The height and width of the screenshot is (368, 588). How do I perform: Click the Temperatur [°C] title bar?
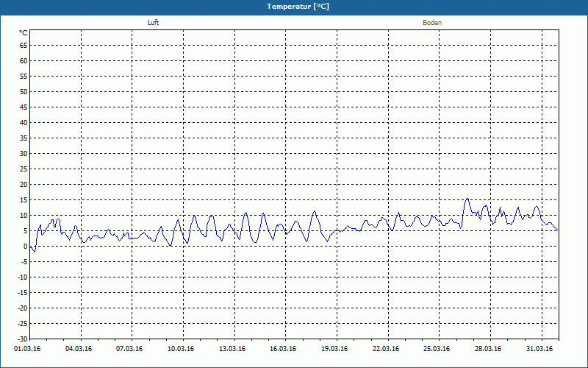294,7
